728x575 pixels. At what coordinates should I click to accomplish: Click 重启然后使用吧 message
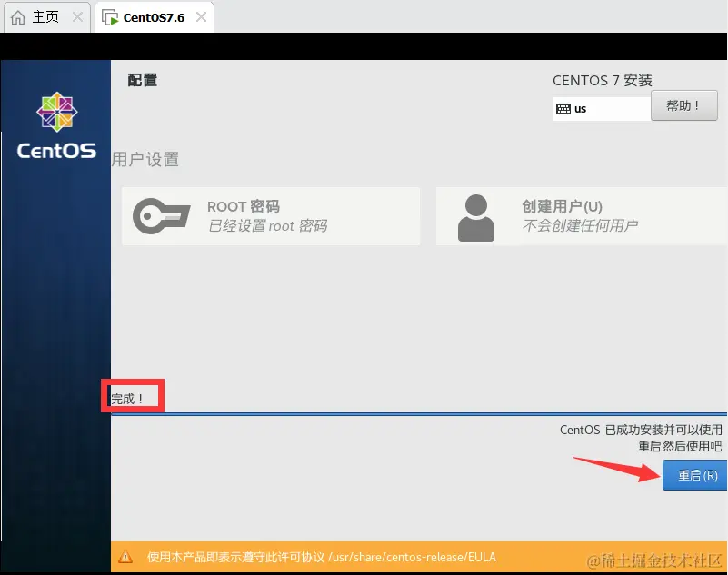click(x=680, y=446)
